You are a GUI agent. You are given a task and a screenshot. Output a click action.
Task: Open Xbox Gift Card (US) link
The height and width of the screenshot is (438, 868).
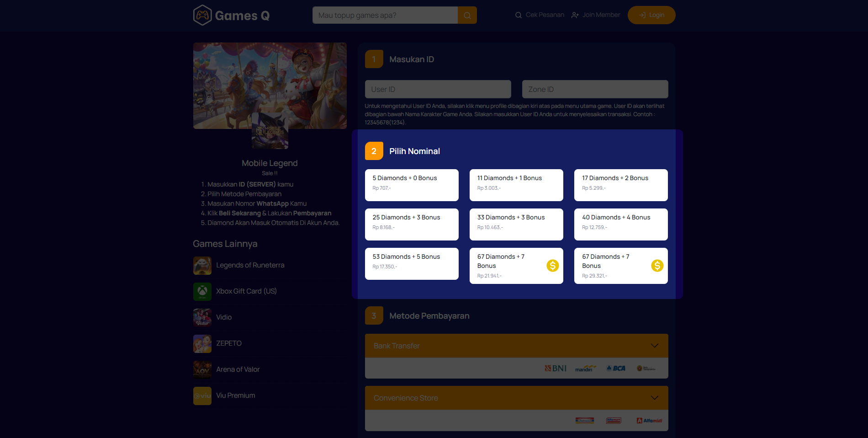[246, 291]
